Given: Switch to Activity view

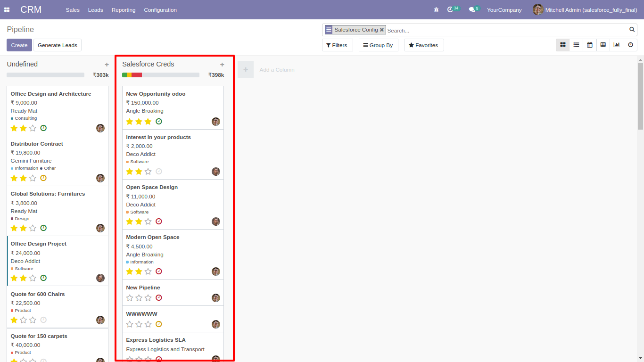Looking at the screenshot, I should pos(630,45).
